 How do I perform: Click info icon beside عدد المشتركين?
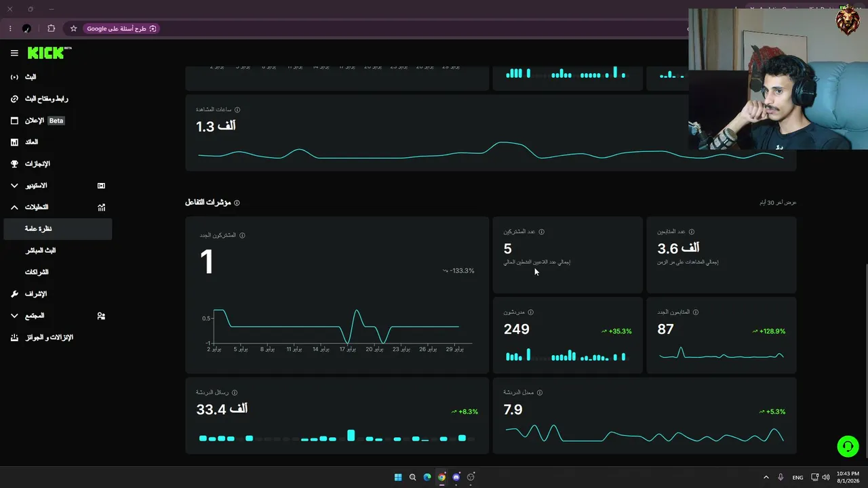pyautogui.click(x=541, y=232)
